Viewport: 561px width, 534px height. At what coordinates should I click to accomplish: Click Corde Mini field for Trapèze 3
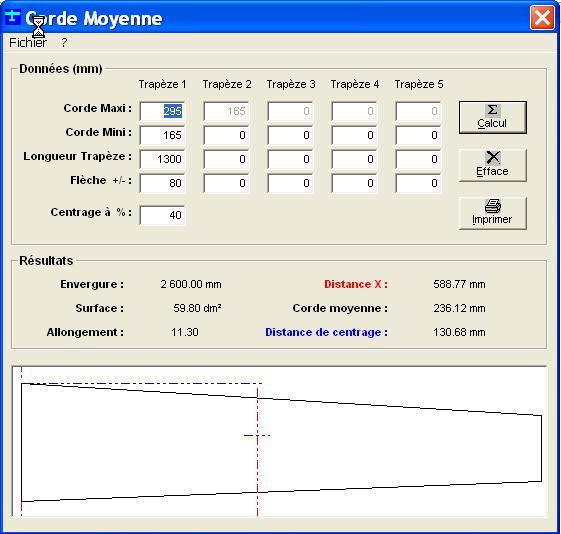[291, 135]
